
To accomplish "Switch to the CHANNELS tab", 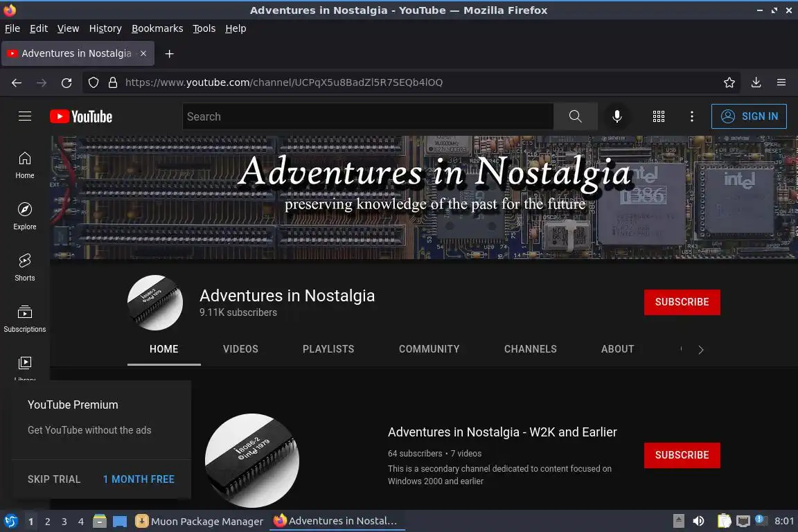I will [x=531, y=349].
